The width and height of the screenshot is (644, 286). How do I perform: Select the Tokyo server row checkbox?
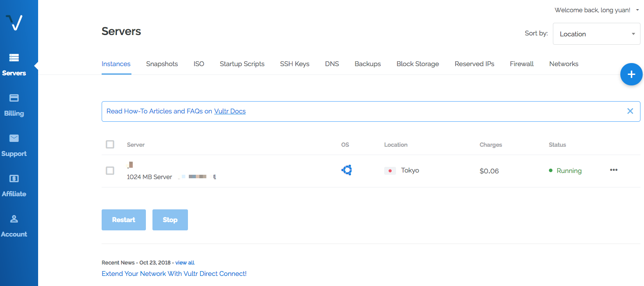pyautogui.click(x=110, y=171)
